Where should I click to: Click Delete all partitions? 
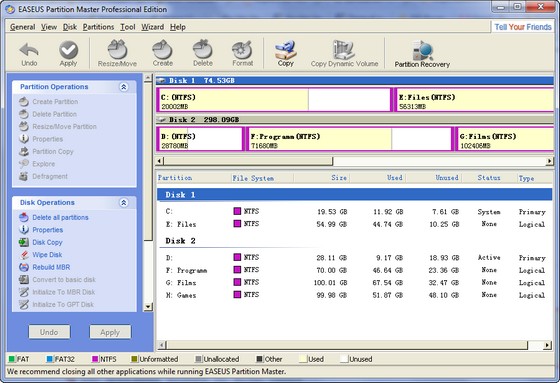54,218
